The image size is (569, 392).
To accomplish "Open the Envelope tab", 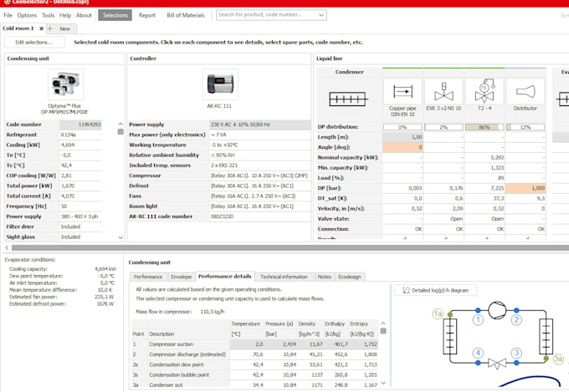I will tap(181, 277).
